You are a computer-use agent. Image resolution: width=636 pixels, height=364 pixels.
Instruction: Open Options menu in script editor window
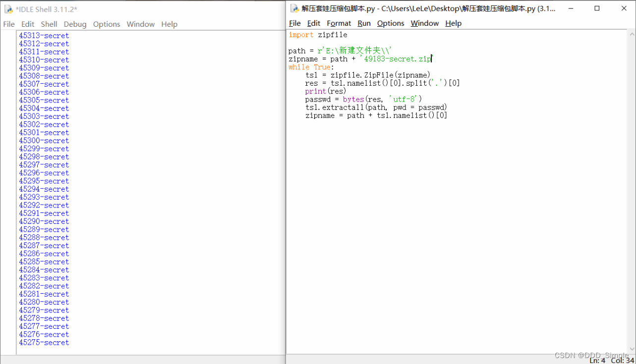[391, 23]
